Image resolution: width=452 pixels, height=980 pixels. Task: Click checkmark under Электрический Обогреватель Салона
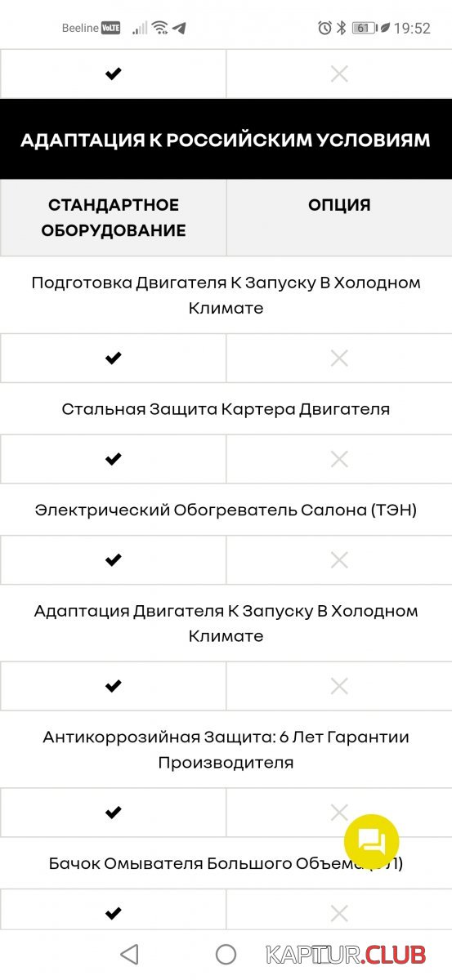pyautogui.click(x=113, y=560)
